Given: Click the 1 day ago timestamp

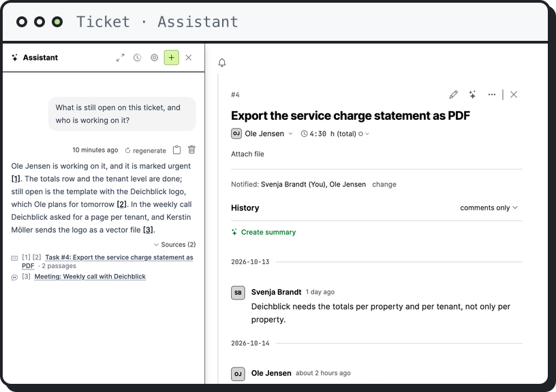Looking at the screenshot, I should pos(320,292).
